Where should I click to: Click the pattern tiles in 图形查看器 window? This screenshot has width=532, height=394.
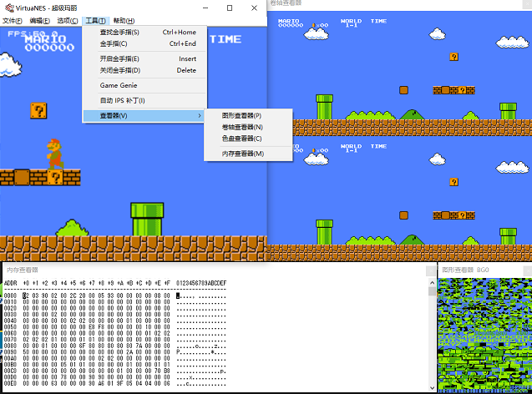(x=485, y=335)
